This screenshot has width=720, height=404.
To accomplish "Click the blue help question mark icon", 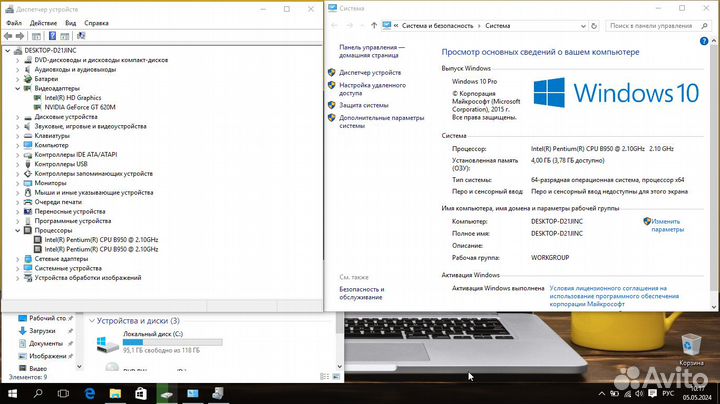I will point(703,41).
